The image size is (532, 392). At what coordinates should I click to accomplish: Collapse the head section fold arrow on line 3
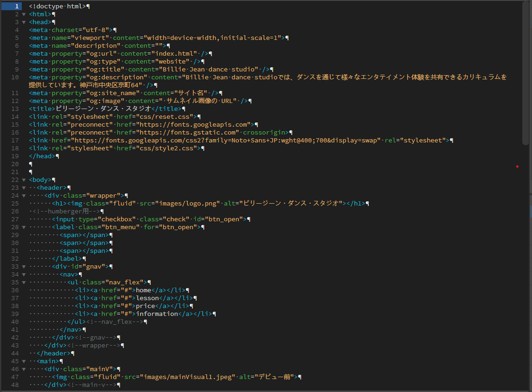pyautogui.click(x=24, y=22)
